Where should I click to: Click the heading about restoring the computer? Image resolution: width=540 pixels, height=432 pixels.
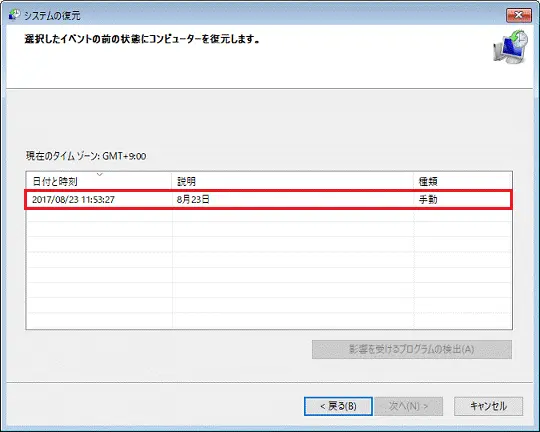(x=142, y=39)
